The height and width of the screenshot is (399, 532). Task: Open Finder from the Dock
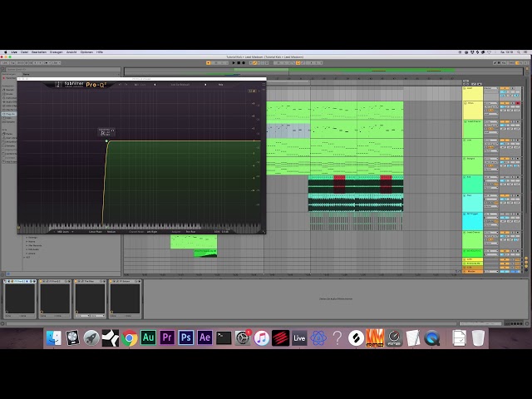tap(53, 338)
